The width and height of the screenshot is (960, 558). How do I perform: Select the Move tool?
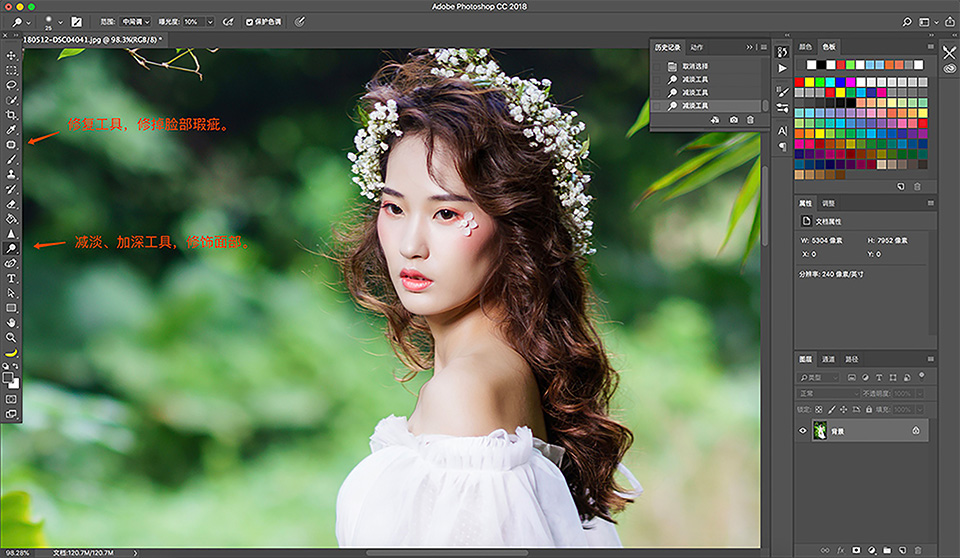[x=11, y=55]
